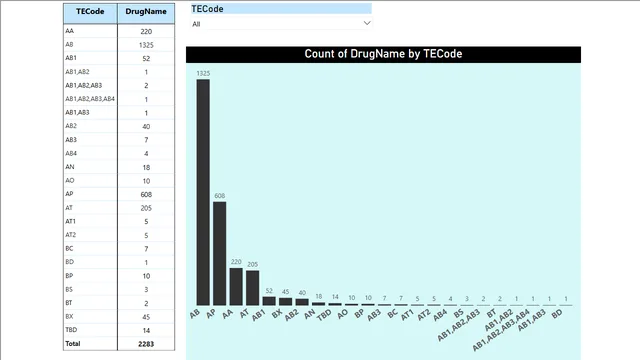Click the BD label on chart axis
This screenshot has height=360, width=640.
557,313
